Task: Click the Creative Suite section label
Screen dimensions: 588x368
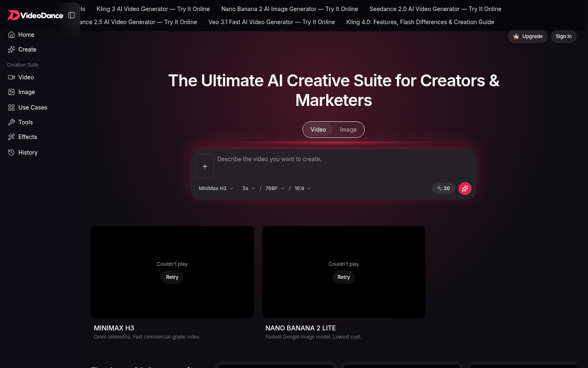Action: pos(23,65)
